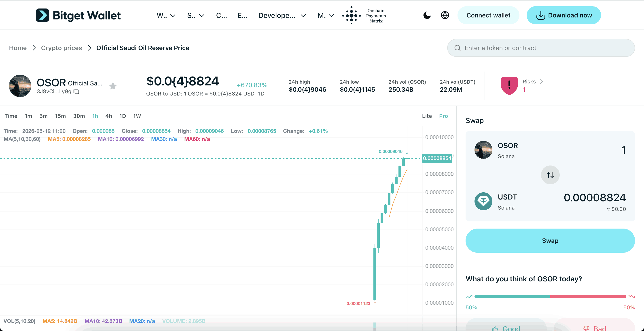
Task: Click the Risks label
Action: point(529,81)
